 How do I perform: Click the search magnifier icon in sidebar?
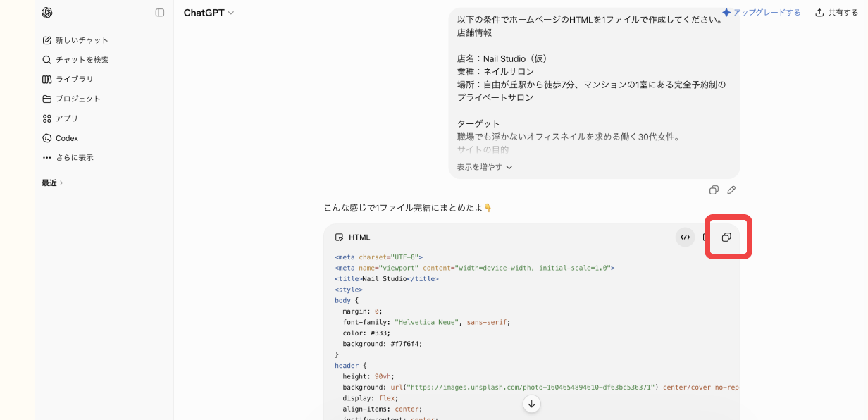click(47, 60)
